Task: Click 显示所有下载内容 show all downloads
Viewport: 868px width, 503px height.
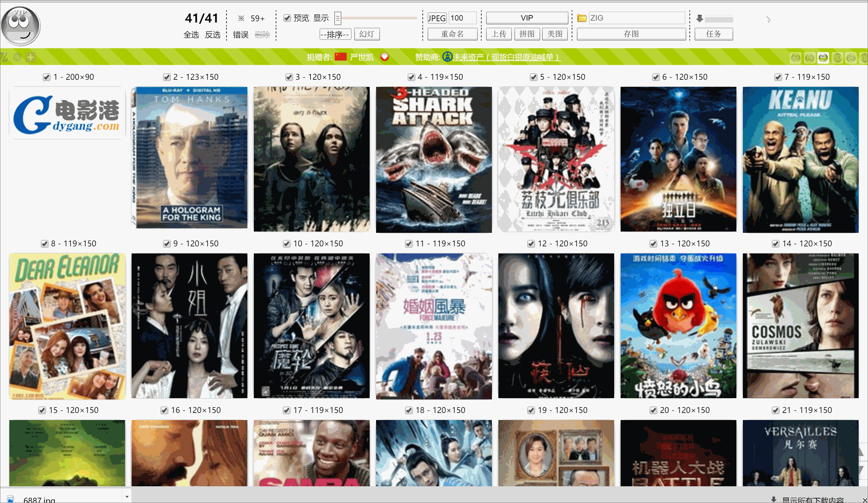Action: click(x=813, y=499)
